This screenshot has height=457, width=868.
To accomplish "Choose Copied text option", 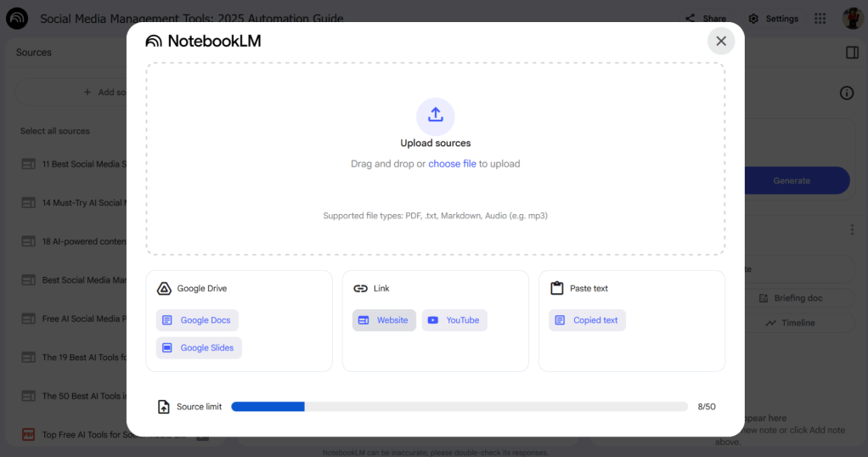I will click(588, 320).
